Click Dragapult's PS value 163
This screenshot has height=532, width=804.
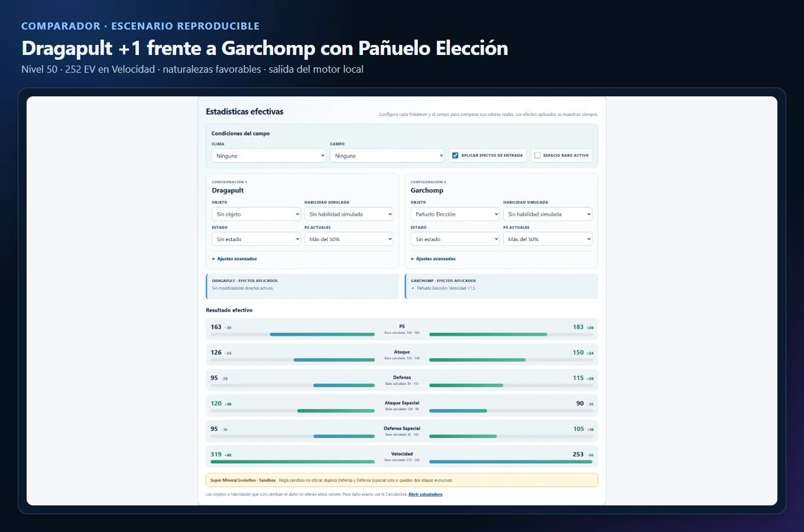coord(216,327)
